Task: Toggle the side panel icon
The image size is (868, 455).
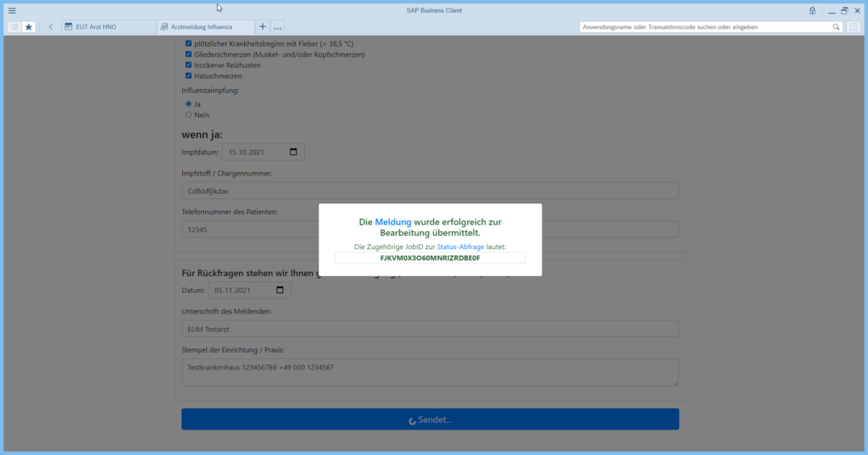Action: (854, 27)
